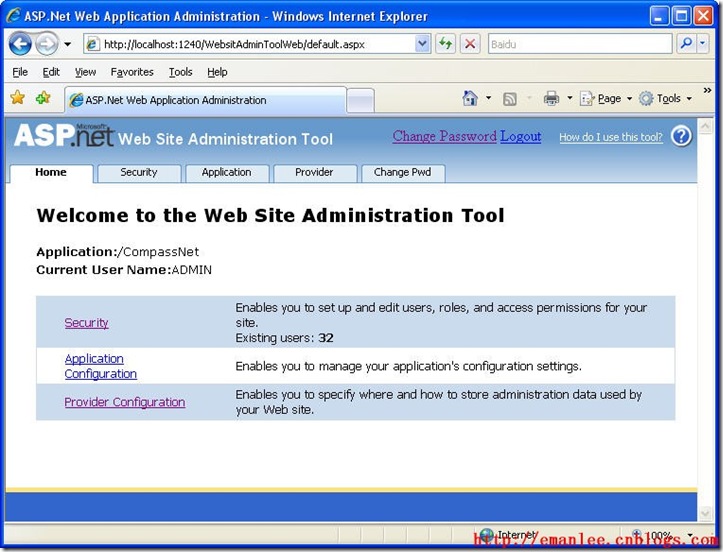723x552 pixels.
Task: Expand the Print options dropdown arrow
Action: tap(570, 98)
